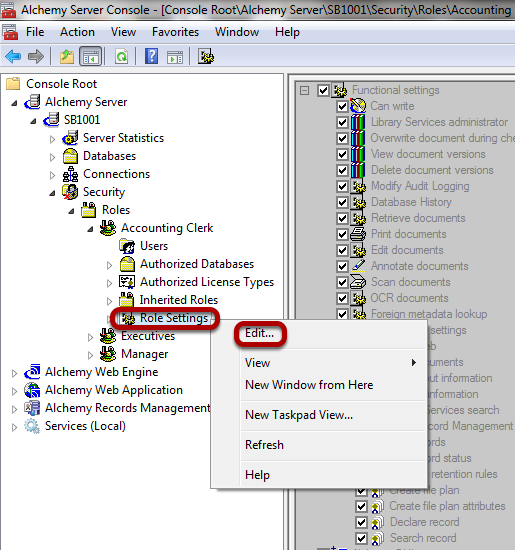The width and height of the screenshot is (515, 550).
Task: Click the Roles folder icon
Action: click(89, 210)
